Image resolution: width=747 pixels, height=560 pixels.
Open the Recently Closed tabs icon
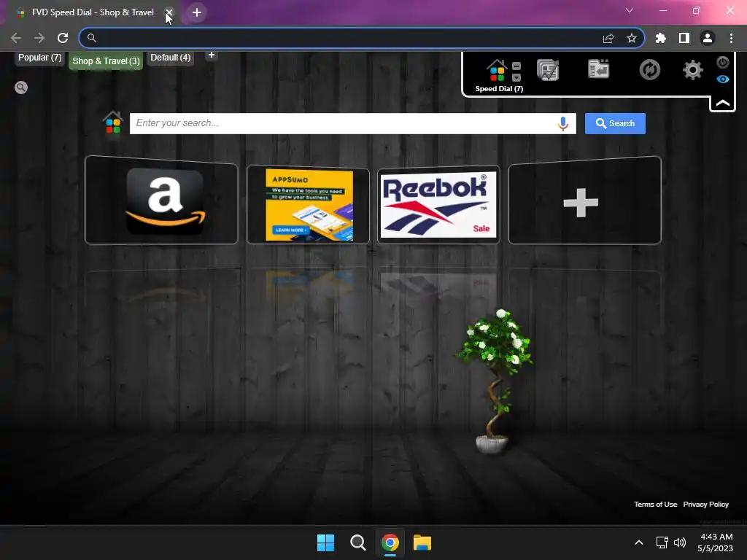598,69
